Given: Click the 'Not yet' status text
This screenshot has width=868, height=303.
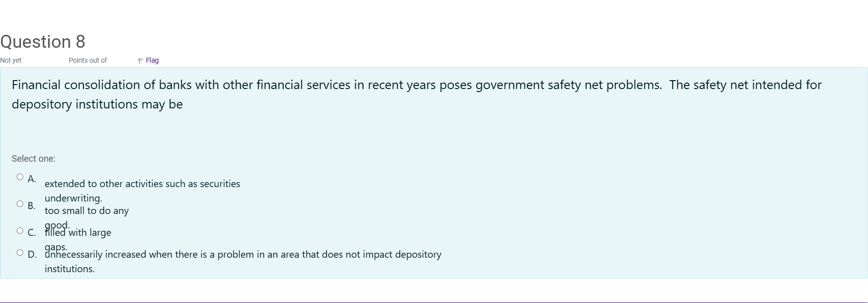Looking at the screenshot, I should (x=11, y=60).
